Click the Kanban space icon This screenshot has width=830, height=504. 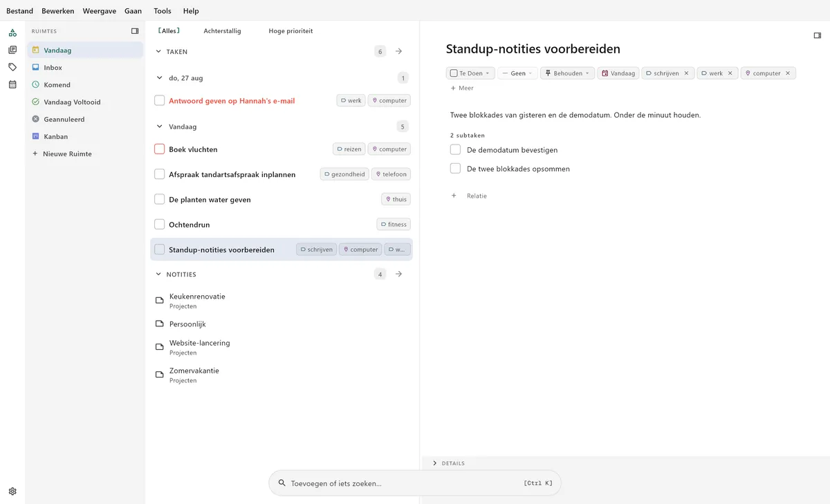(x=36, y=136)
